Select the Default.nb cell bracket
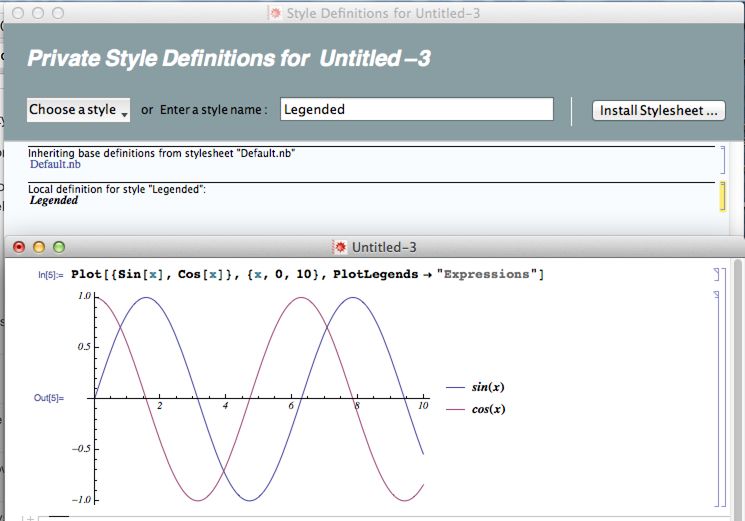This screenshot has height=521, width=745. click(722, 160)
